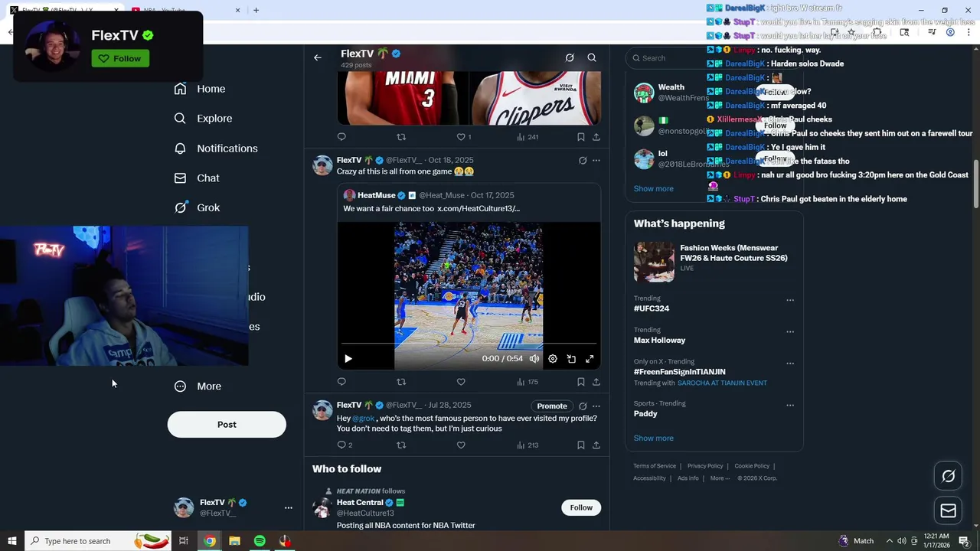Image resolution: width=980 pixels, height=551 pixels.
Task: Repost the Jul 28 Grok question post
Action: pos(401,445)
